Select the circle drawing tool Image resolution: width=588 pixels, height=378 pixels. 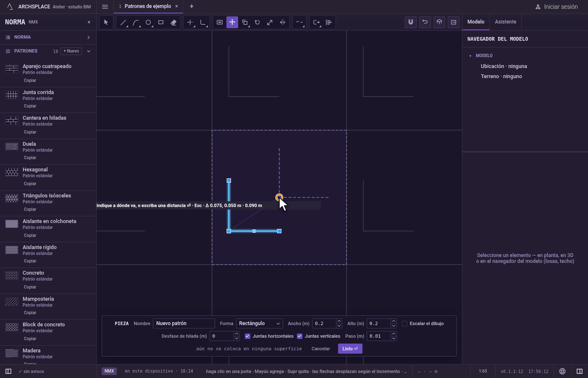148,22
